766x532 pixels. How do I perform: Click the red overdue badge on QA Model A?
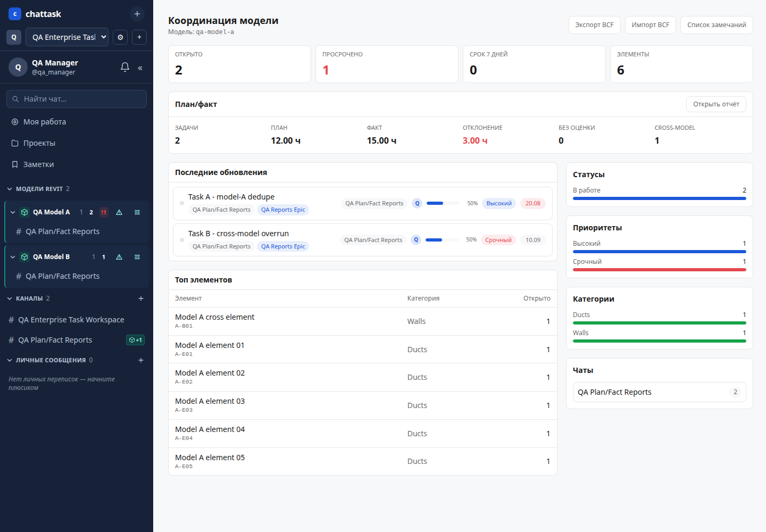pyautogui.click(x=104, y=212)
